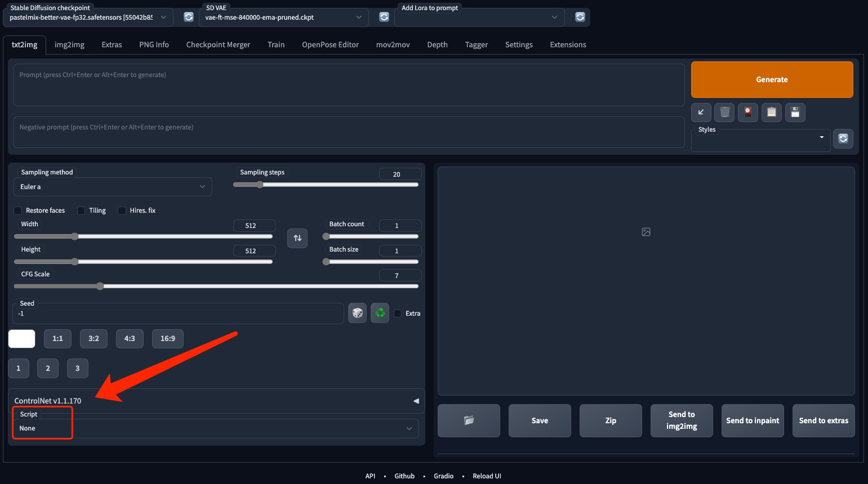Randomize the seed with the dice icon
This screenshot has width=868, height=484.
click(x=357, y=313)
